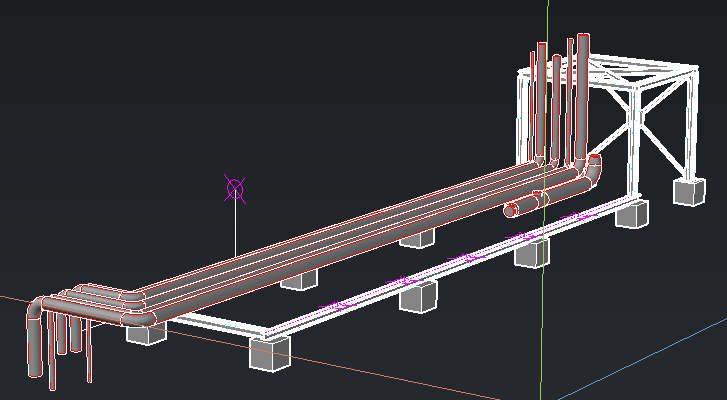Select the long horizontal pipe bundle mid-span
The image size is (727, 400).
[350, 237]
